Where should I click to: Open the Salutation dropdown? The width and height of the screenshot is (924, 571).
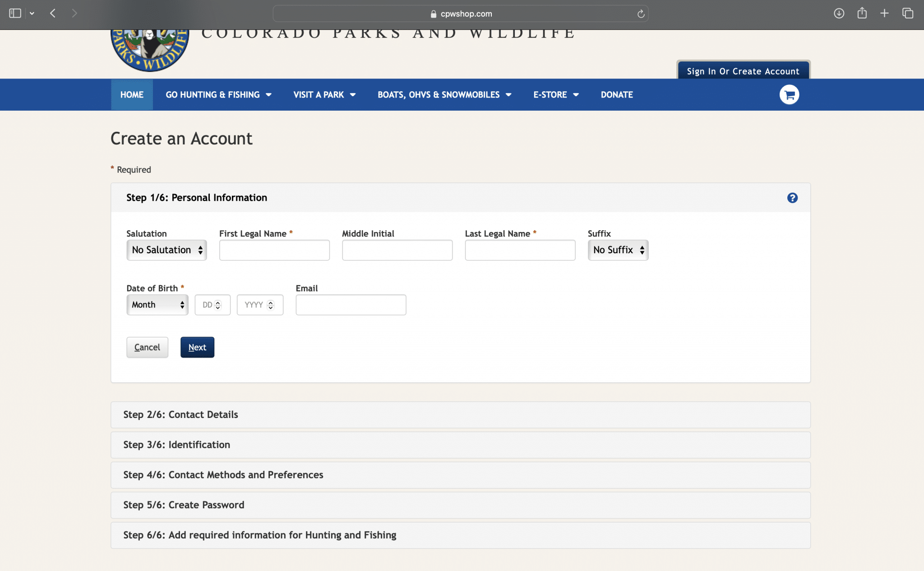pos(166,250)
